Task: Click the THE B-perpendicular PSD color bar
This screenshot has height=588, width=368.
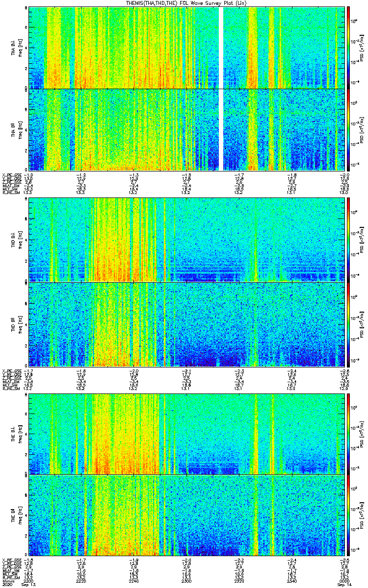Action: (348, 433)
